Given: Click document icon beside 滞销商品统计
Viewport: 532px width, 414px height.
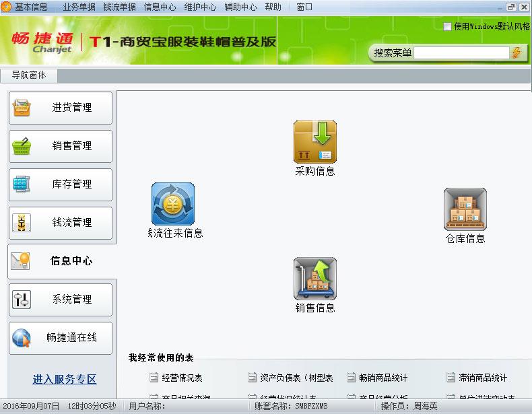Looking at the screenshot, I should point(451,378).
